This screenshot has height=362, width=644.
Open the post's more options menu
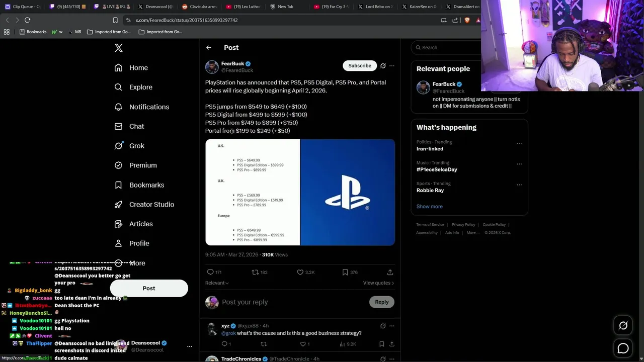(392, 66)
